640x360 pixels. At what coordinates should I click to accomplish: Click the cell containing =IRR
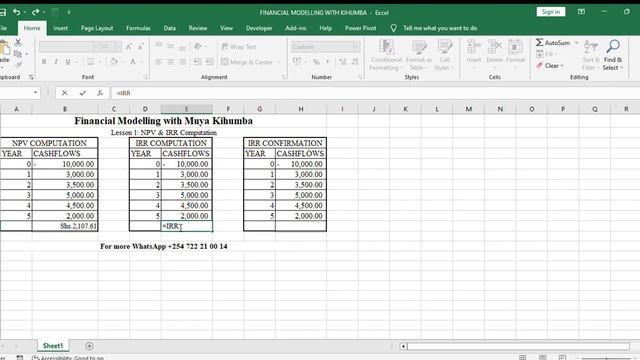pyautogui.click(x=187, y=226)
